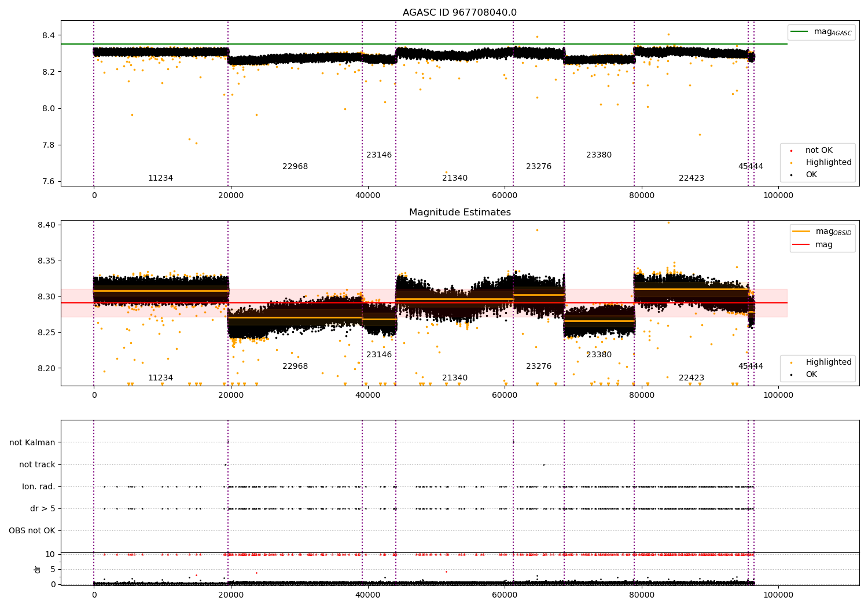Click y-axis tick 8.4 in top plot
868x608 pixels.
49,35
